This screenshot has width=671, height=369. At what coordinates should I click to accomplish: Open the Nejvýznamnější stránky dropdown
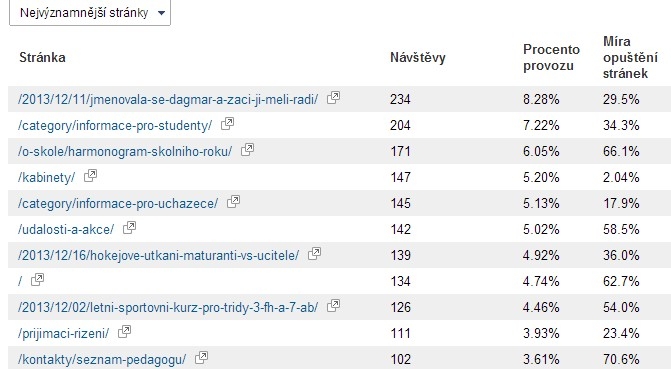(90, 12)
